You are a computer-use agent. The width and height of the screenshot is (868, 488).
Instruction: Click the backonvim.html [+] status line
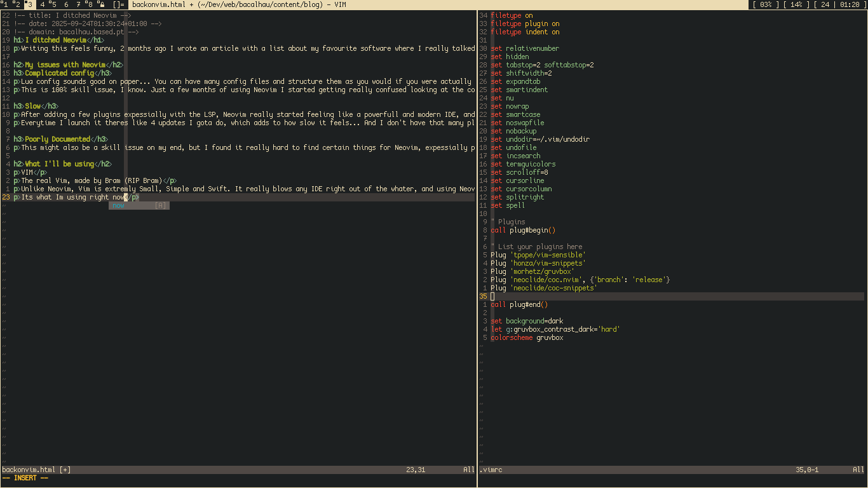36,470
